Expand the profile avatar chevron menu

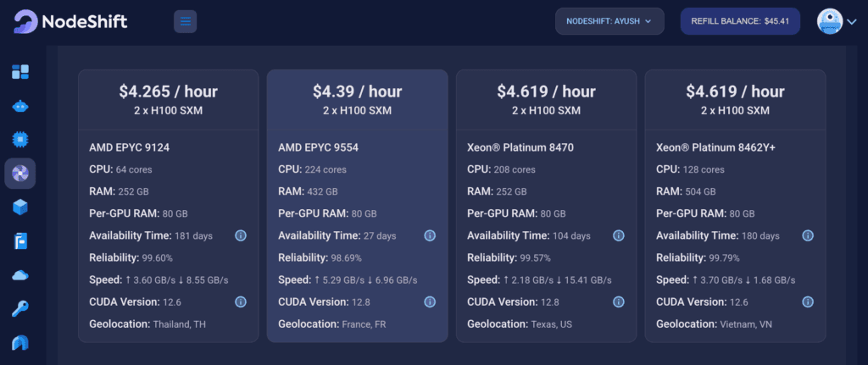(x=852, y=21)
